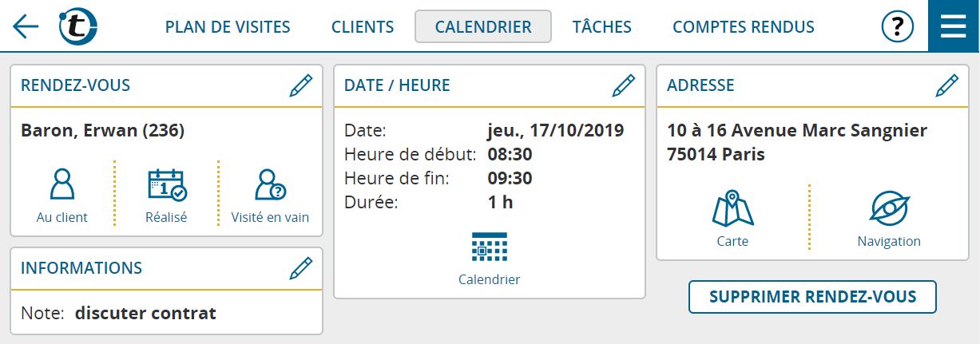The image size is (980, 344).
Task: Switch to Plan de visites tab
Action: point(228,27)
